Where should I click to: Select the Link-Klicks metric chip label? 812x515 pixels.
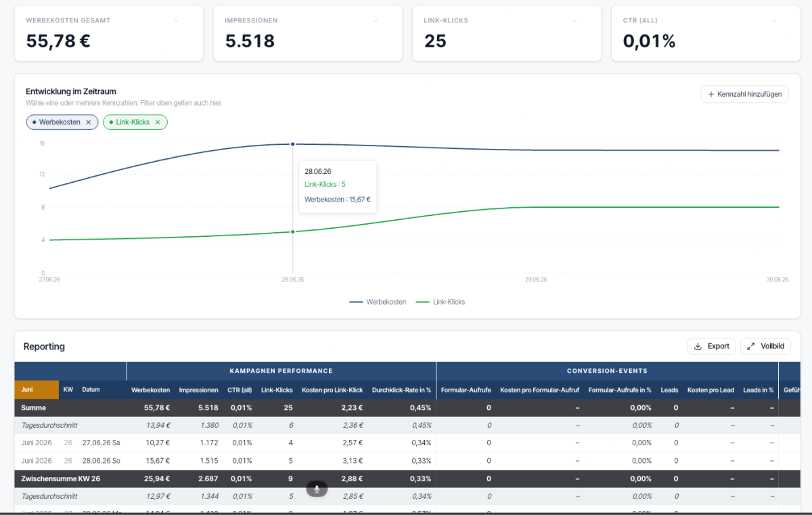coord(133,122)
